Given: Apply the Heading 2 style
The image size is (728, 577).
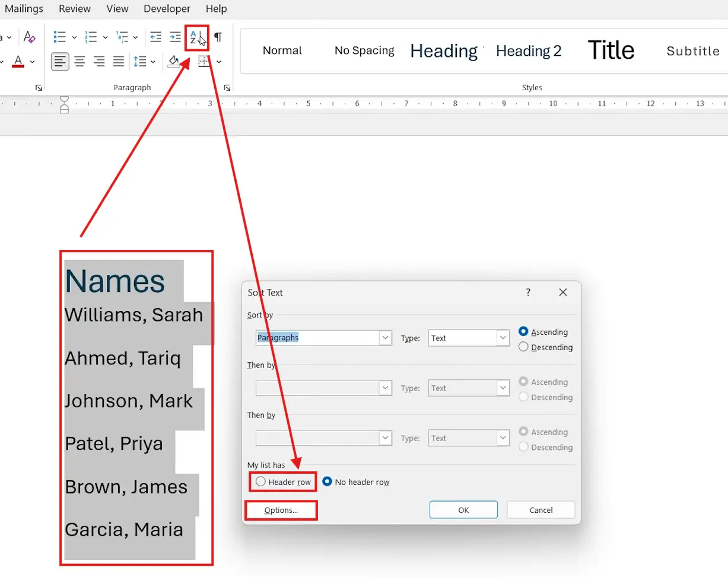Looking at the screenshot, I should [529, 51].
